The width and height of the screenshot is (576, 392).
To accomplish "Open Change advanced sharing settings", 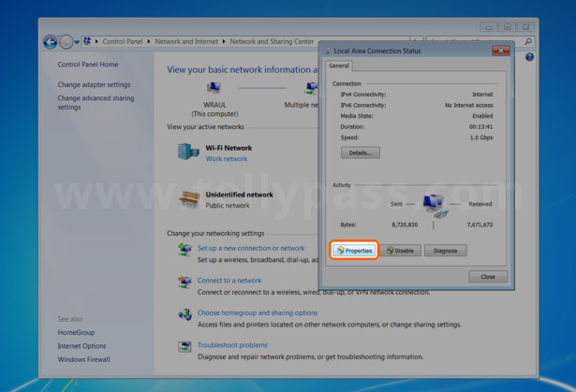I will pos(96,102).
